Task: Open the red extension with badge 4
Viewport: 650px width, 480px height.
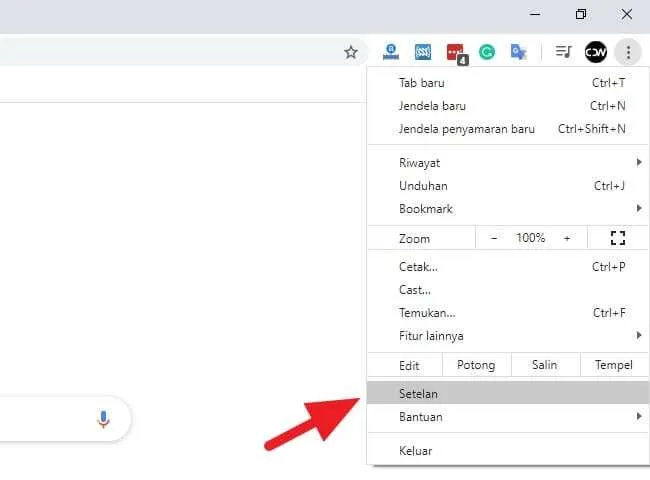Action: coord(456,53)
